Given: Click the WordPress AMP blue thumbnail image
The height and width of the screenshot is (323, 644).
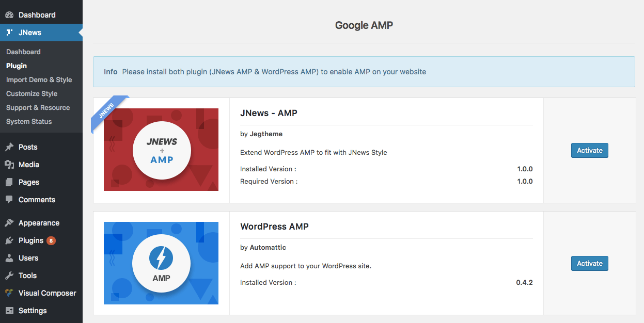Looking at the screenshot, I should pos(161,263).
